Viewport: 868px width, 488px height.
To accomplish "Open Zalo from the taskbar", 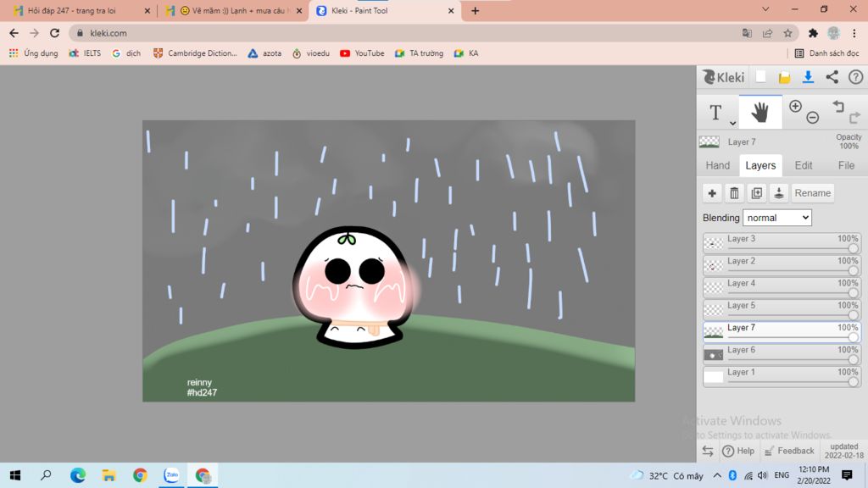I will click(x=171, y=475).
